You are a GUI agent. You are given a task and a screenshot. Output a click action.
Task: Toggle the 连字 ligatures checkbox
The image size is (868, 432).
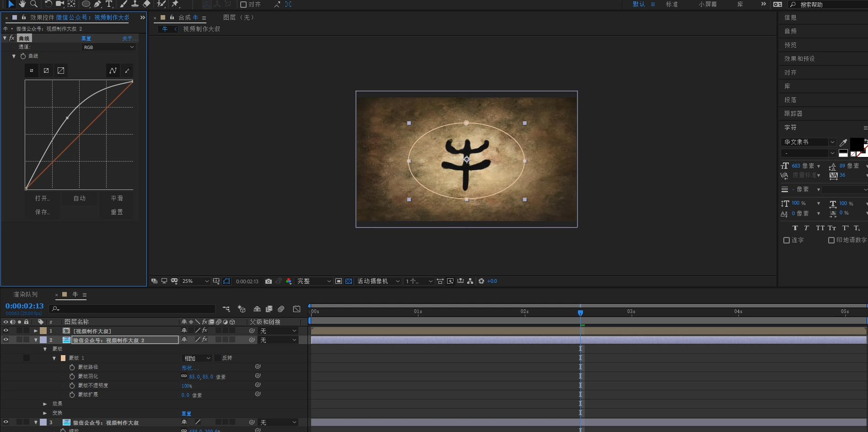(787, 240)
